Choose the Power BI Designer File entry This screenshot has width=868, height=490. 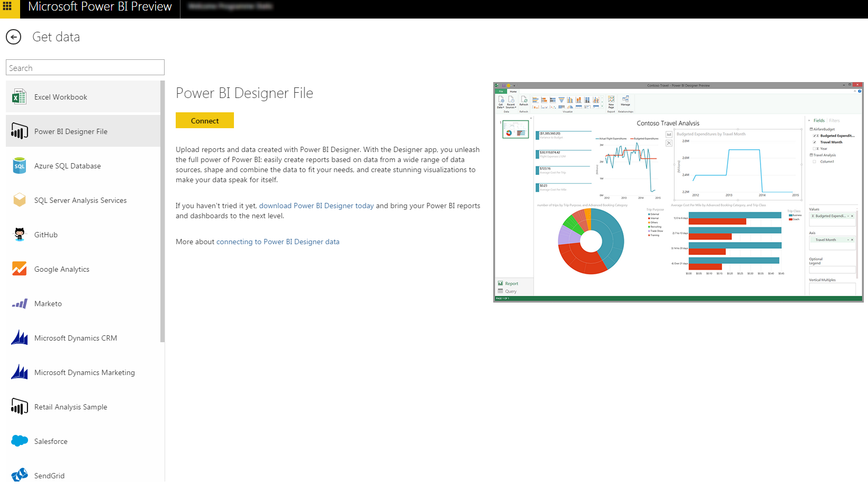pyautogui.click(x=83, y=131)
